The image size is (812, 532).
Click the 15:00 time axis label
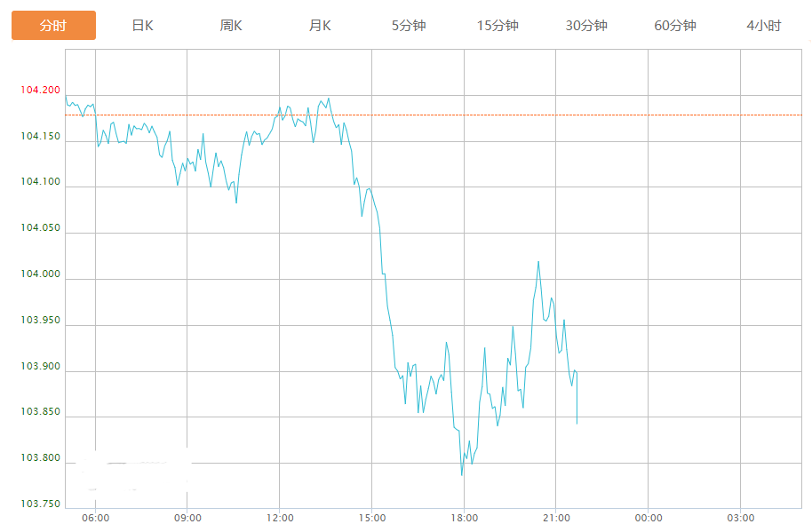(x=371, y=518)
